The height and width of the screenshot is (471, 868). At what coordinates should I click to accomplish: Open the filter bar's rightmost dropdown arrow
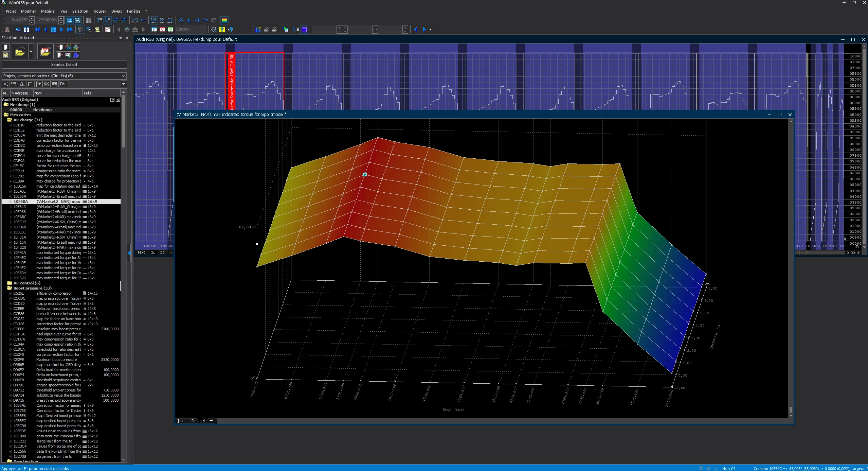tap(124, 84)
